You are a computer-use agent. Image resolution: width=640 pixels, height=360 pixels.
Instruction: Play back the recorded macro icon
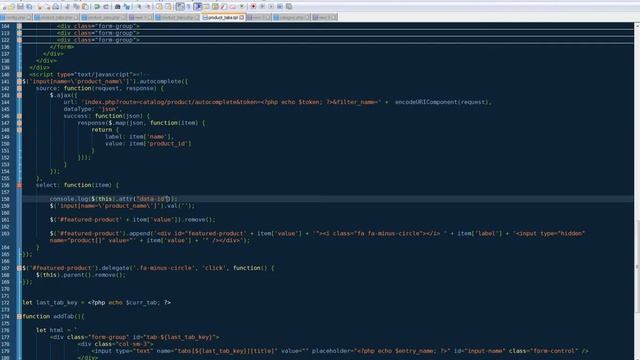pyautogui.click(x=271, y=7)
